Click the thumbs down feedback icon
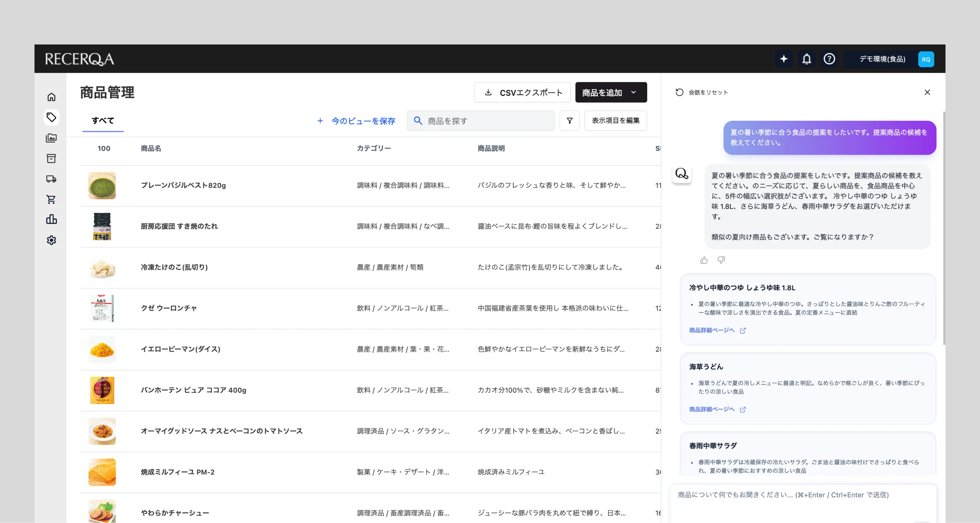Screen dimensions: 980x523 point(721,260)
